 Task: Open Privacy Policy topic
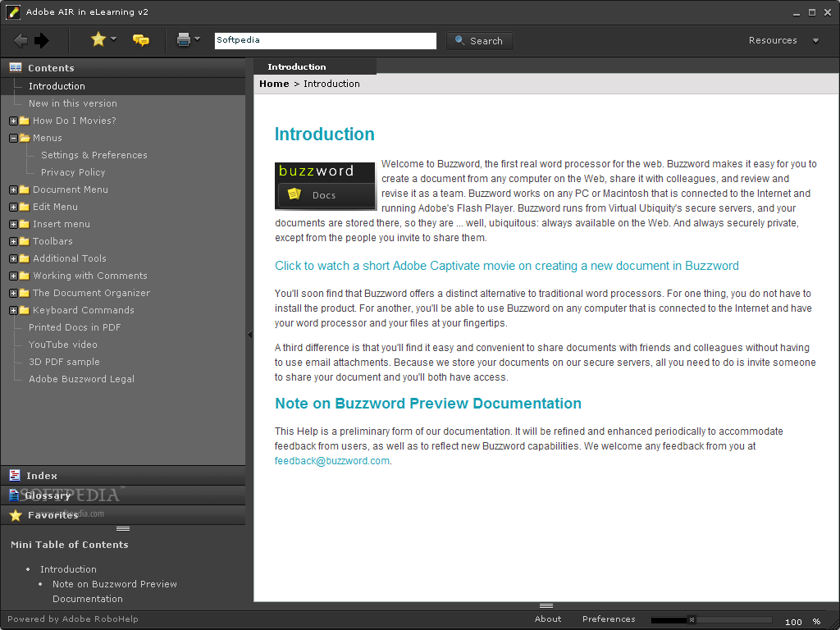click(x=73, y=172)
